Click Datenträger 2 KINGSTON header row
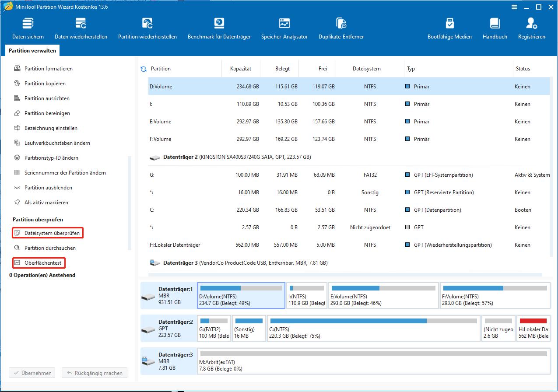Image resolution: width=558 pixels, height=392 pixels. click(349, 157)
